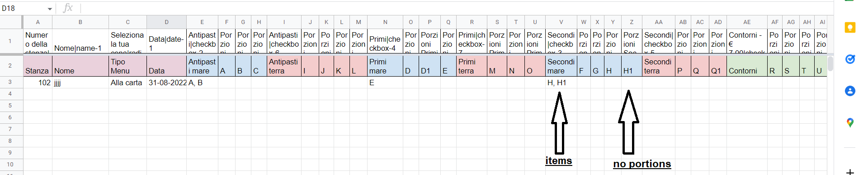Select the pink Stanza header cell

(38, 66)
